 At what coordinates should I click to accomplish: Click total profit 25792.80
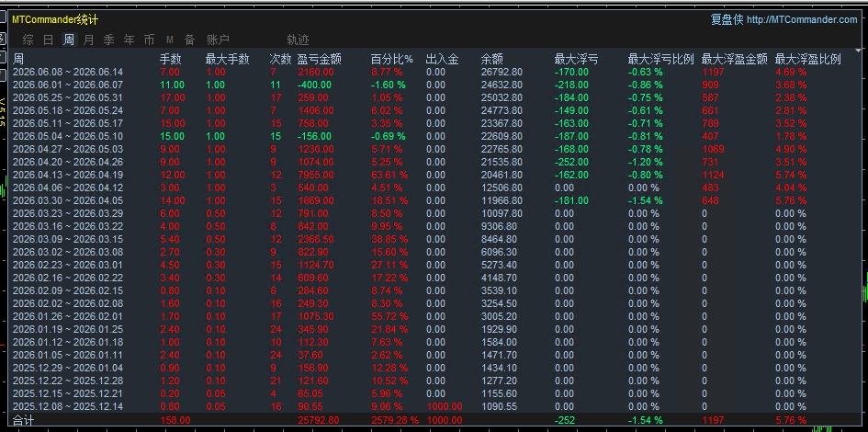319,420
